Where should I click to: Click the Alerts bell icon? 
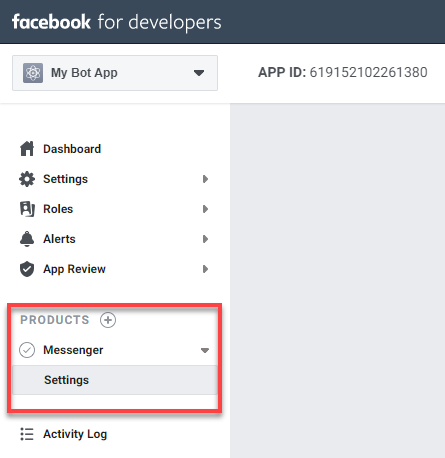[27, 239]
